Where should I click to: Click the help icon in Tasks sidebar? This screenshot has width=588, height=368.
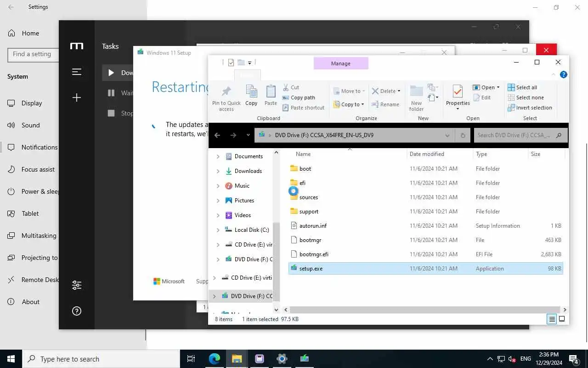coord(77,311)
